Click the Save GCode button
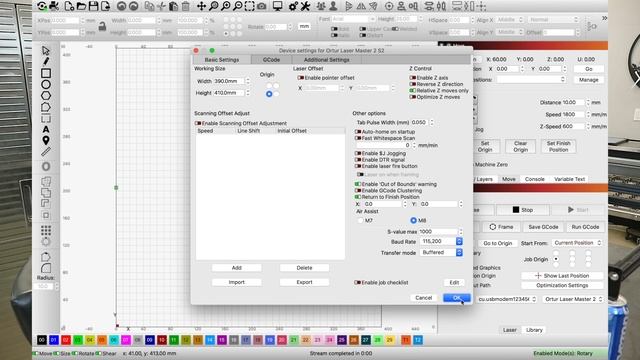 [543, 227]
